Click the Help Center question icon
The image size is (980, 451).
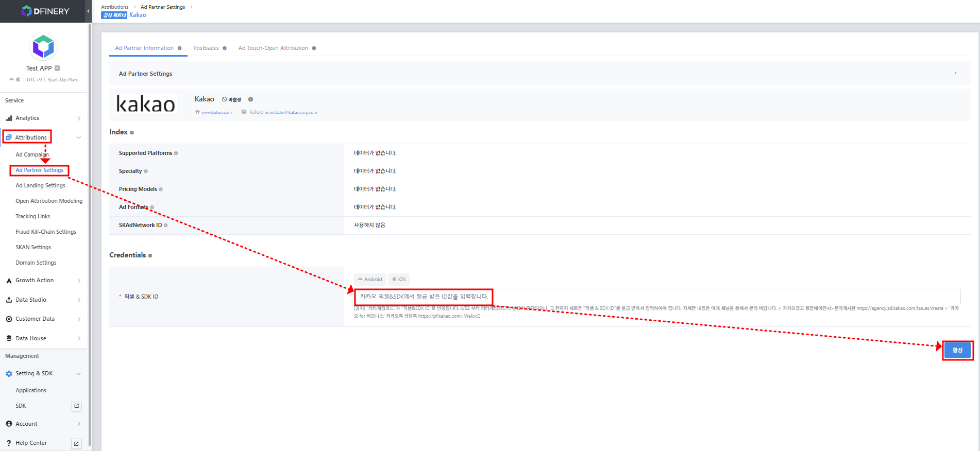tap(9, 443)
